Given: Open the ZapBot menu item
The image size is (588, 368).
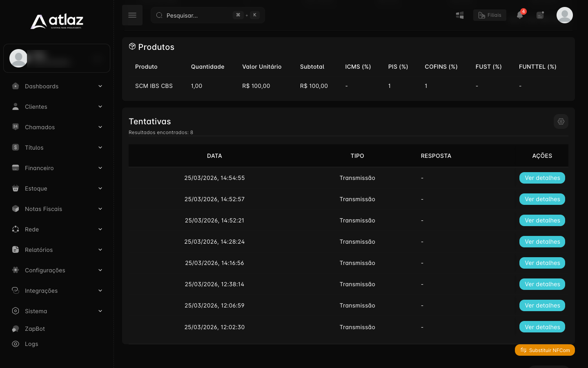Looking at the screenshot, I should 57,329.
